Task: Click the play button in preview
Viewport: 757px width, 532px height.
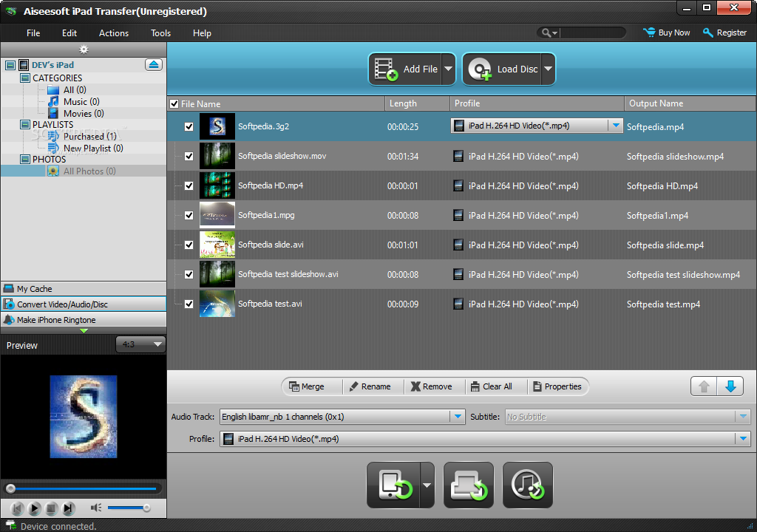Action: tap(34, 508)
